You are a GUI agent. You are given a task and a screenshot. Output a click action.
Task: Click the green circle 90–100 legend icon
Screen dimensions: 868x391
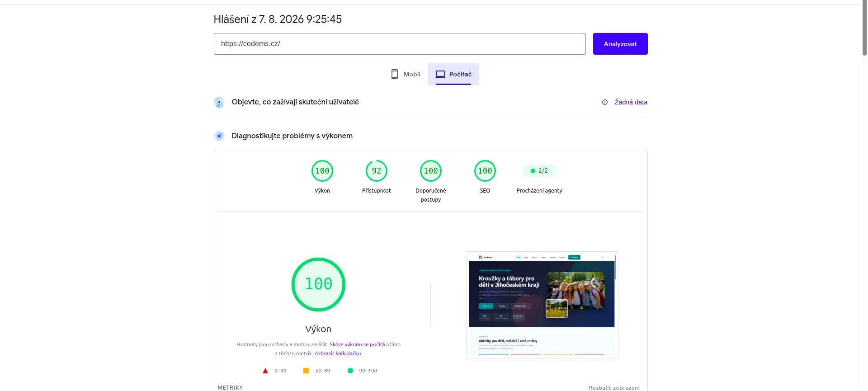pos(350,371)
